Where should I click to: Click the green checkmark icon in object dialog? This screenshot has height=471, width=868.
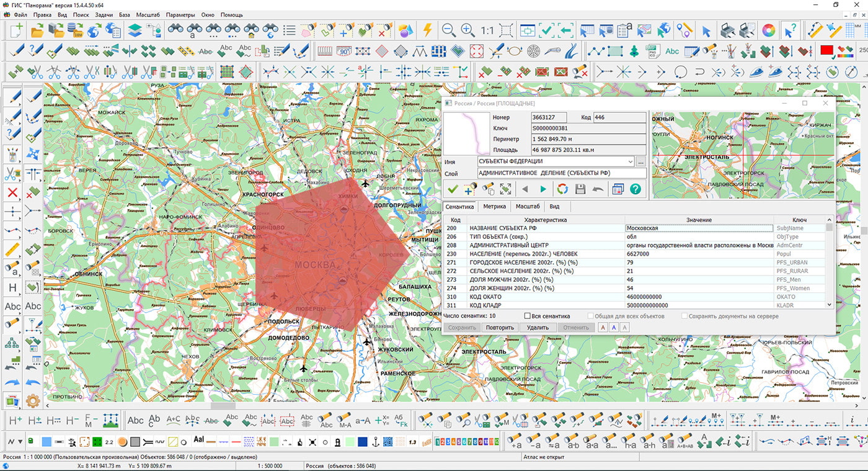[453, 189]
